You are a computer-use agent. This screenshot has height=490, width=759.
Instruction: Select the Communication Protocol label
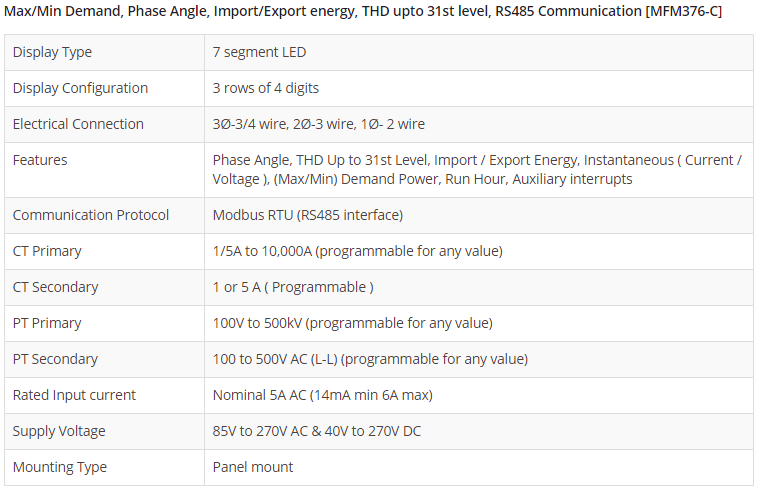91,215
